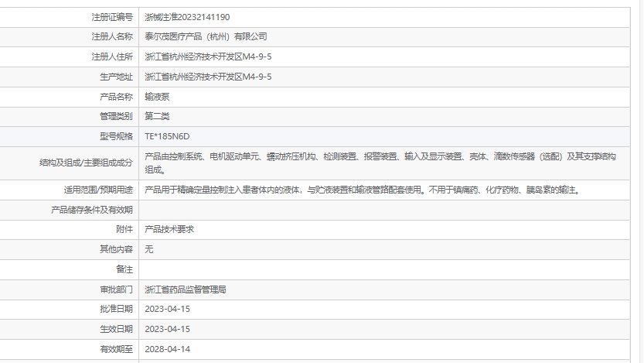Screen dimensions: 644x363
Task: Select the expiry date 2028-04-14
Action: pyautogui.click(x=167, y=349)
